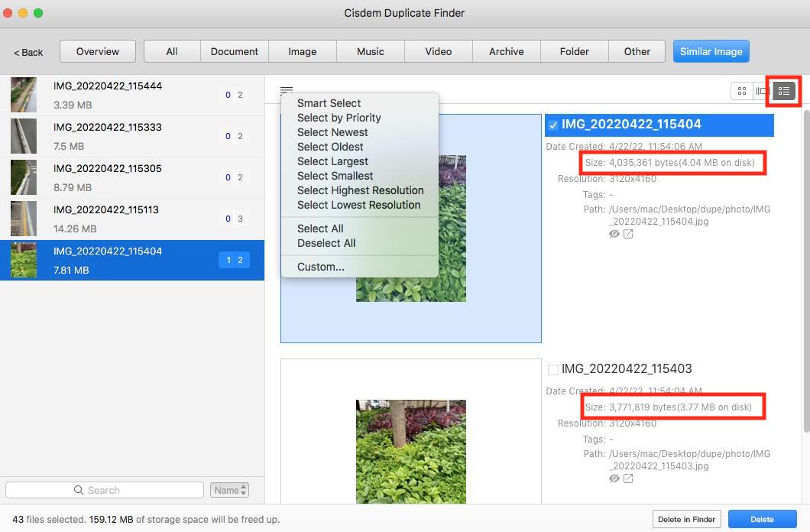This screenshot has height=532, width=810.
Task: Choose Select Largest from the menu
Action: pyautogui.click(x=332, y=161)
